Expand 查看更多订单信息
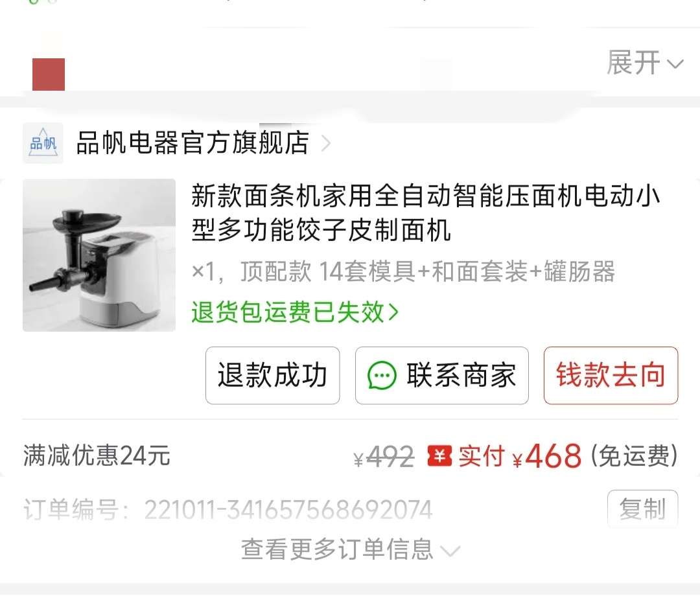The image size is (700, 609). (x=351, y=549)
